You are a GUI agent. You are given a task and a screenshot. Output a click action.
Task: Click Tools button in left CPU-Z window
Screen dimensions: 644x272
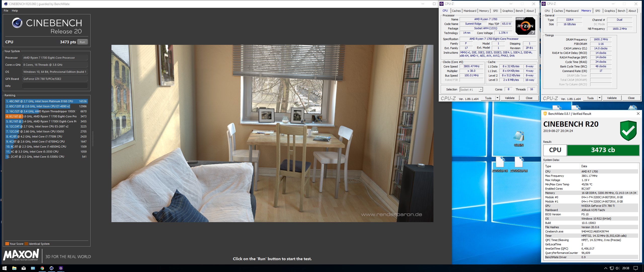(488, 98)
